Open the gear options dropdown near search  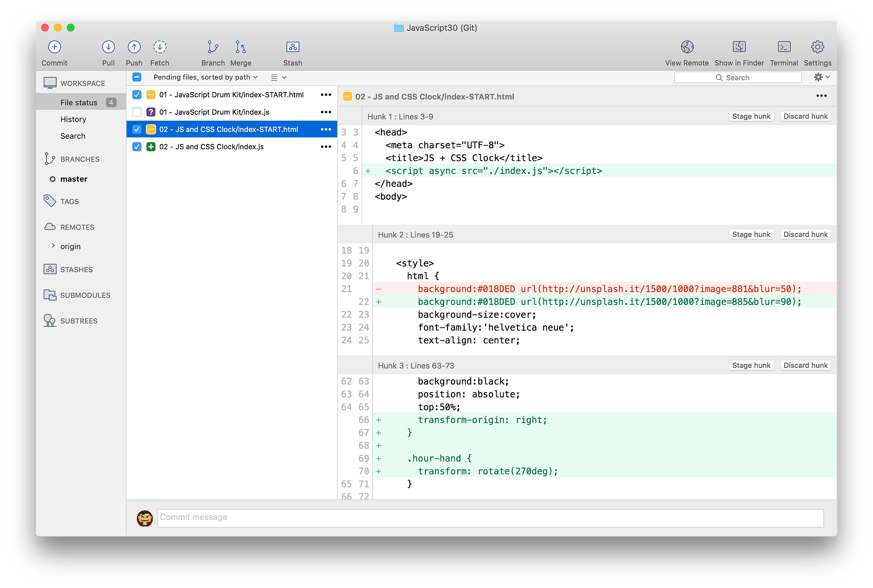tap(821, 77)
